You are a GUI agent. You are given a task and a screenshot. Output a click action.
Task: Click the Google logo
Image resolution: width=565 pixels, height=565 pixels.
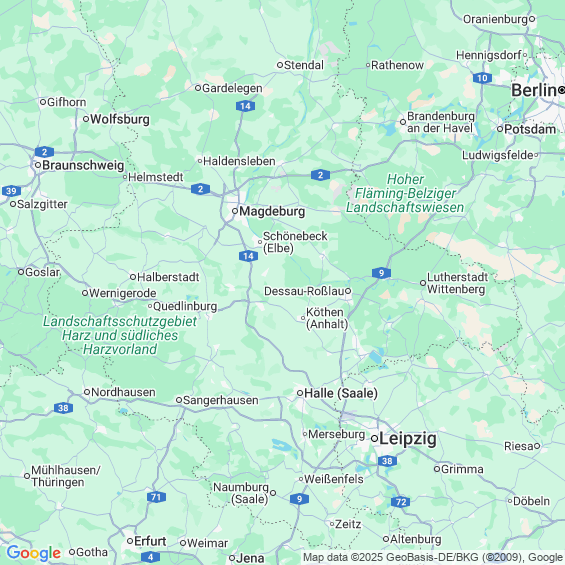tap(34, 553)
